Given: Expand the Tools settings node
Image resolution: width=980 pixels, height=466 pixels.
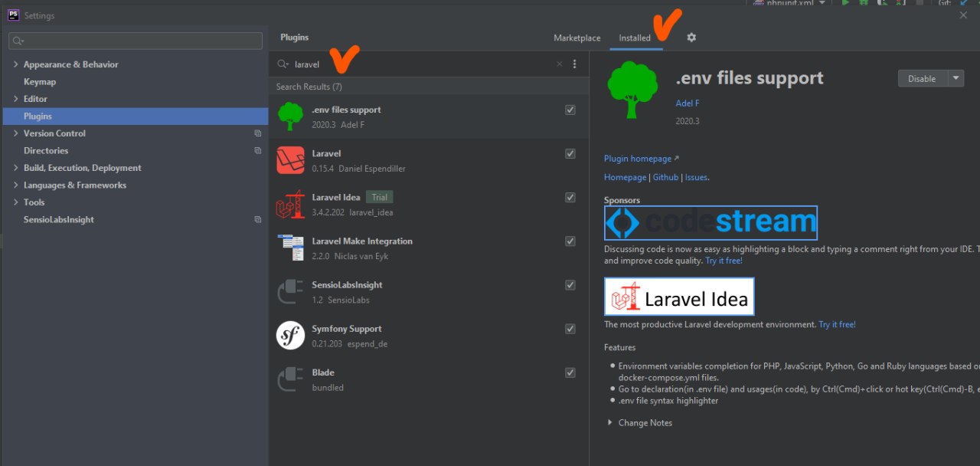Looking at the screenshot, I should point(15,202).
